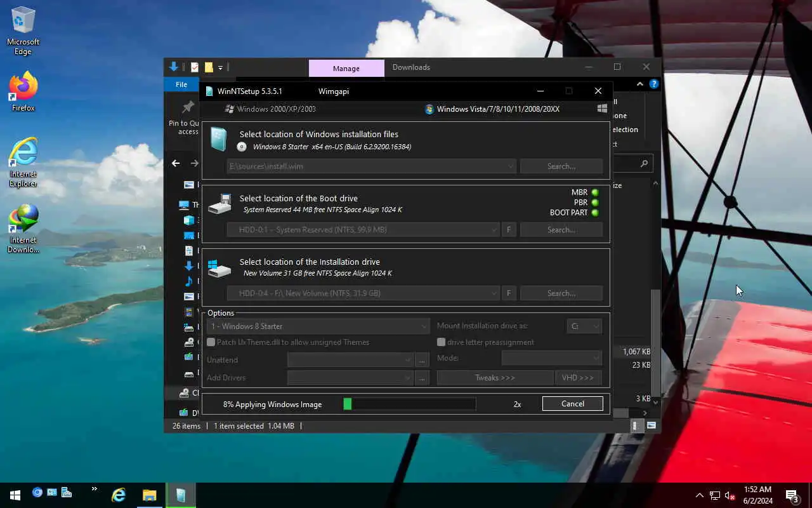This screenshot has height=508, width=812.
Task: Click the VHD >>> button
Action: coord(578,378)
